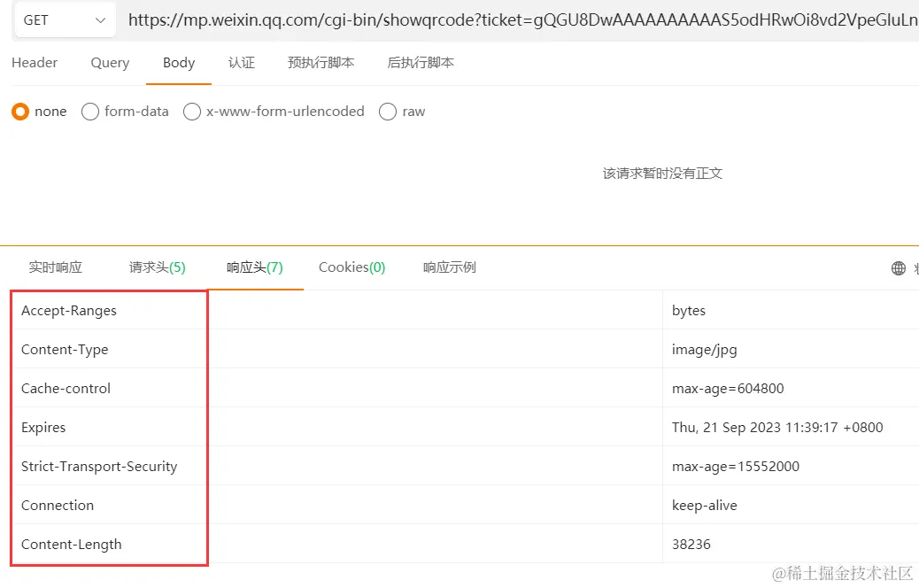This screenshot has height=588, width=919.
Task: Click the image/jpg header value
Action: click(x=705, y=350)
